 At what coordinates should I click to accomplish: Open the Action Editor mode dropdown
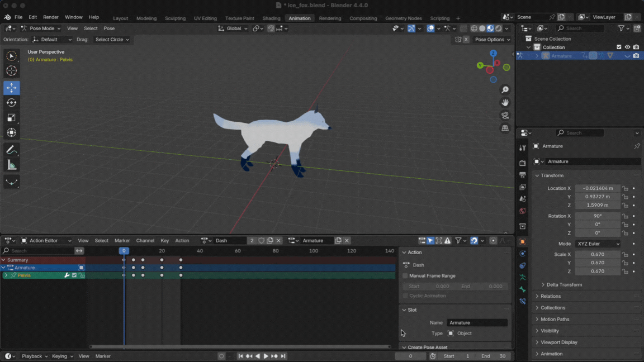click(46, 241)
